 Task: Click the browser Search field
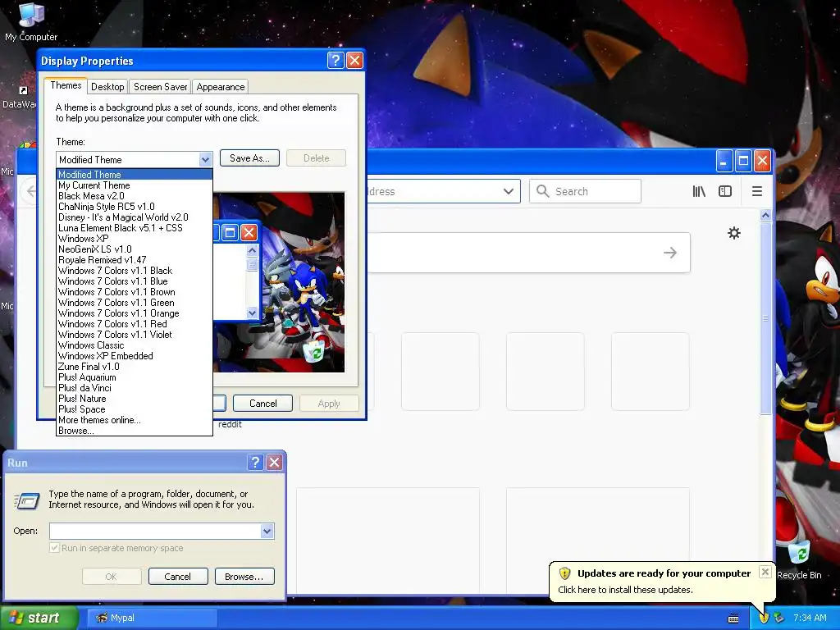[585, 191]
